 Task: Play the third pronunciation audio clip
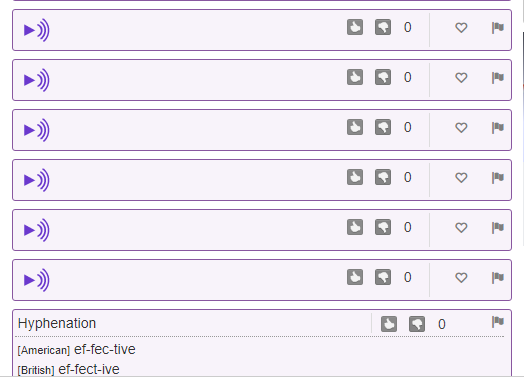[x=37, y=130]
